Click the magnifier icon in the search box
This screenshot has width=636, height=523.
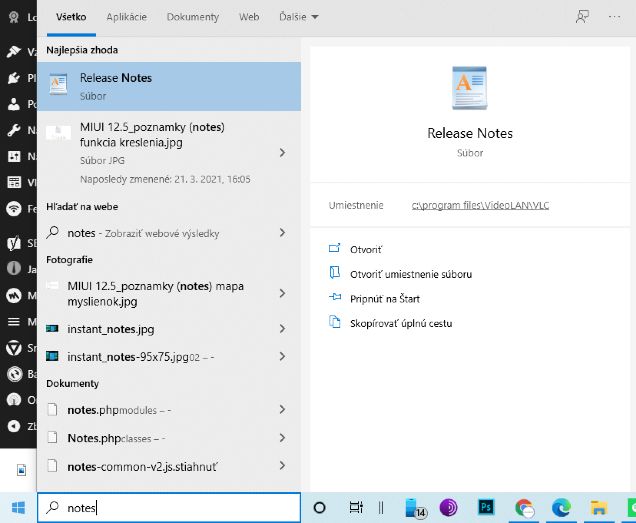[x=52, y=507]
